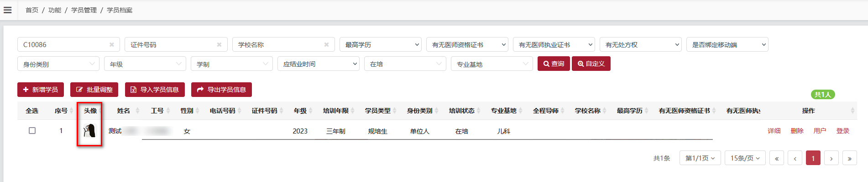Click 登录 for the 测试 row
Viewport: 868px width, 182px height.
842,131
